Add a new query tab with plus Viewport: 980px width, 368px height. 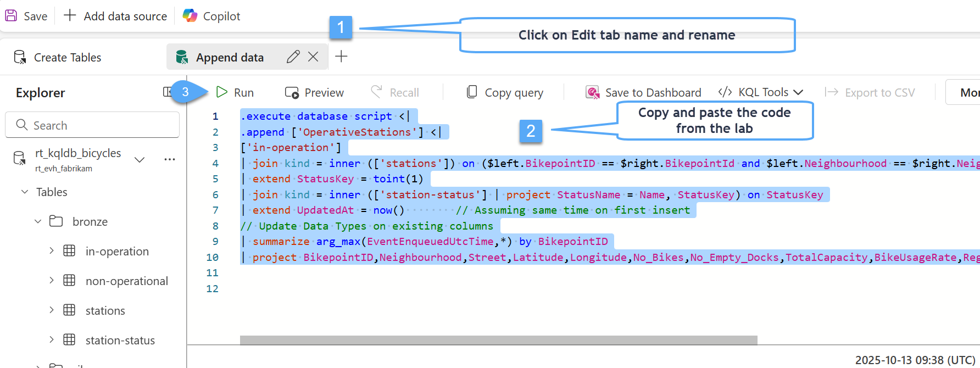click(x=341, y=56)
